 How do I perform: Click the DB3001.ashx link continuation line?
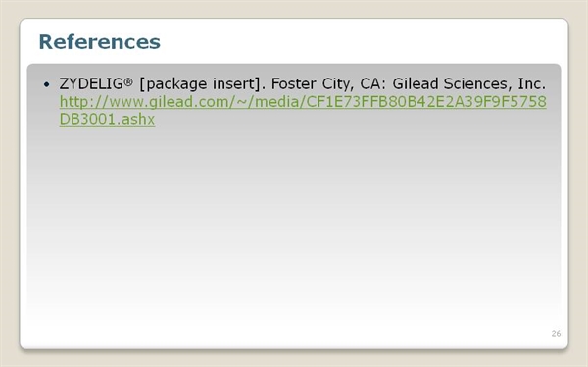pyautogui.click(x=107, y=119)
